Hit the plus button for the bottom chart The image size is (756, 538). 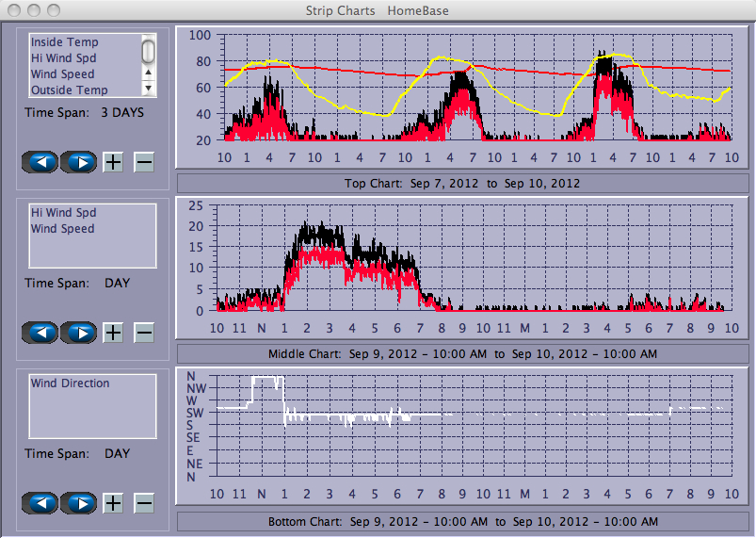[113, 503]
